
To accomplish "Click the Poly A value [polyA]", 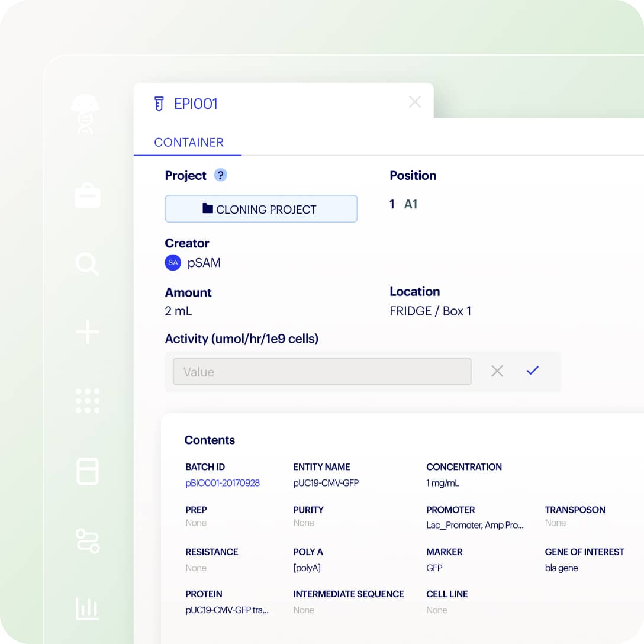I will pyautogui.click(x=307, y=568).
